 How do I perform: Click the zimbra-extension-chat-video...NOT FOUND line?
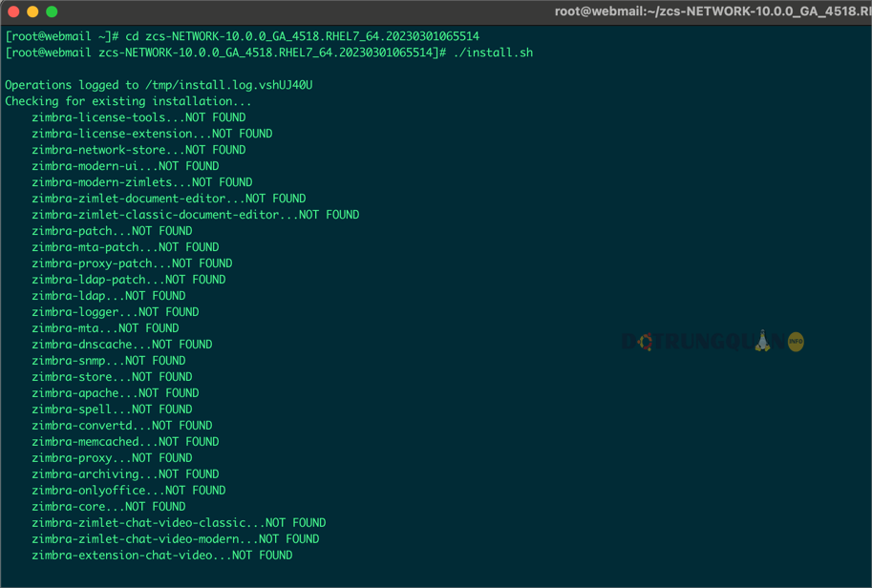(x=161, y=555)
